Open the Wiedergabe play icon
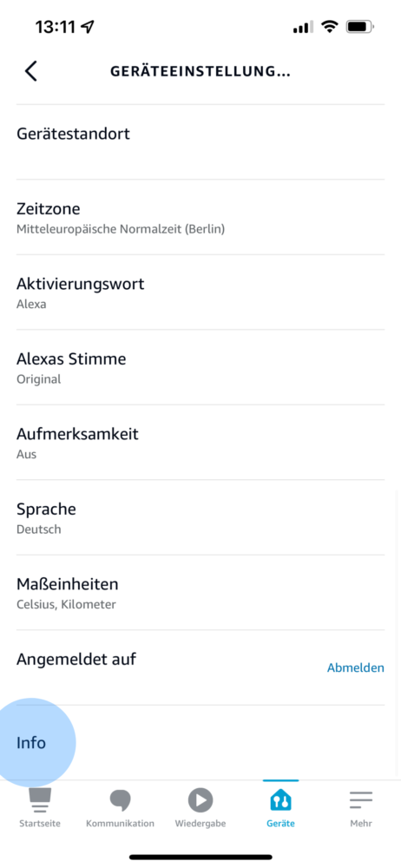 (x=200, y=800)
